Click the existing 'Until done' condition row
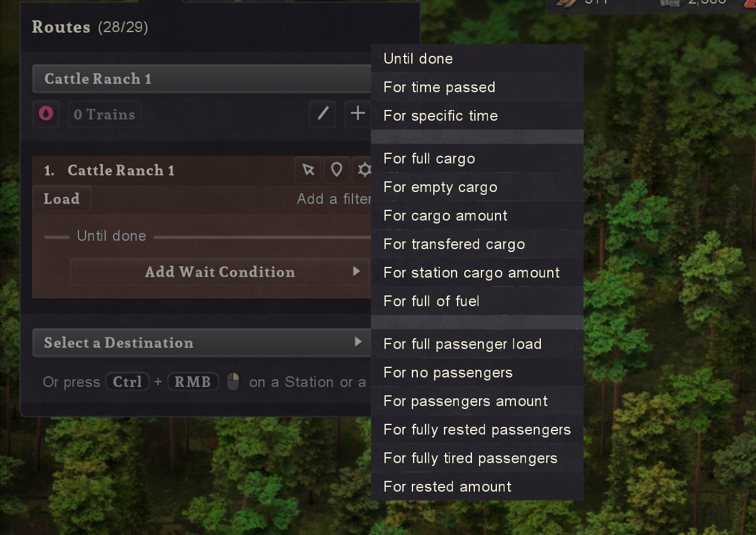This screenshot has width=756, height=535. click(x=112, y=236)
